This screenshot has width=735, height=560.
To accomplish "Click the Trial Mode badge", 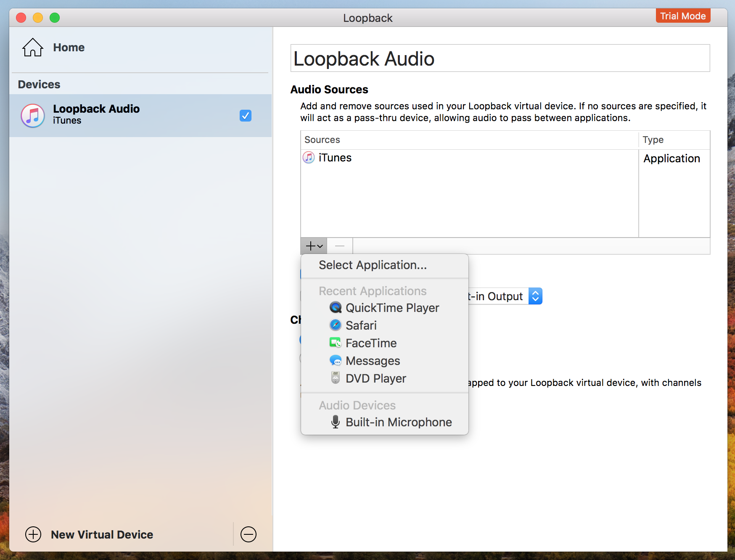I will pos(683,16).
